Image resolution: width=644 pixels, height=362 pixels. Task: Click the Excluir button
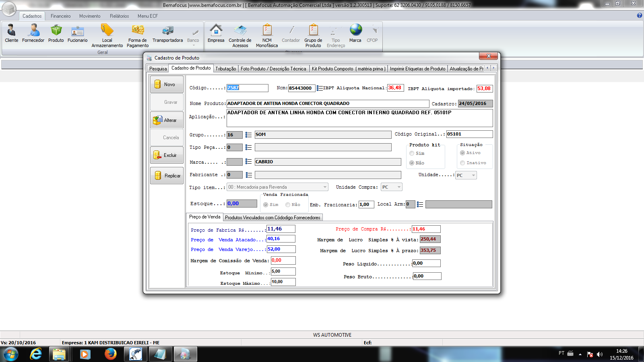pyautogui.click(x=167, y=155)
